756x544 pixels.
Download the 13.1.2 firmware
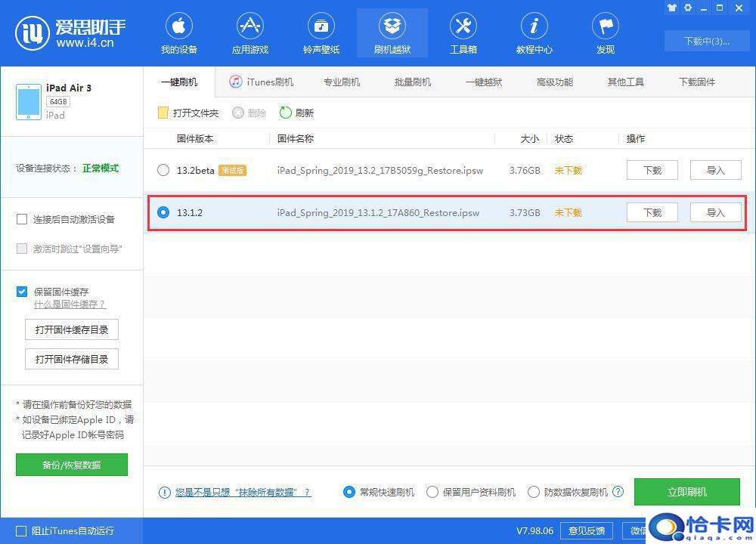click(652, 212)
